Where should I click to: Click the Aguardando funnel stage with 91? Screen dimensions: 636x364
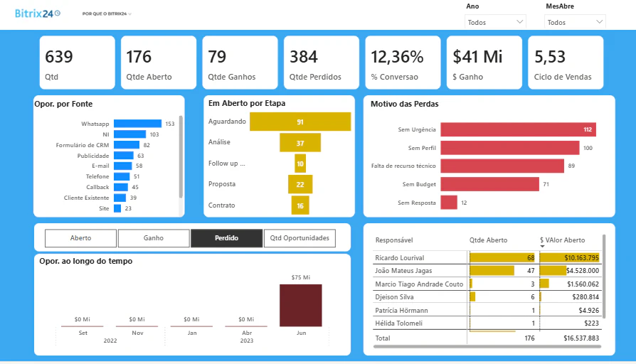click(300, 122)
